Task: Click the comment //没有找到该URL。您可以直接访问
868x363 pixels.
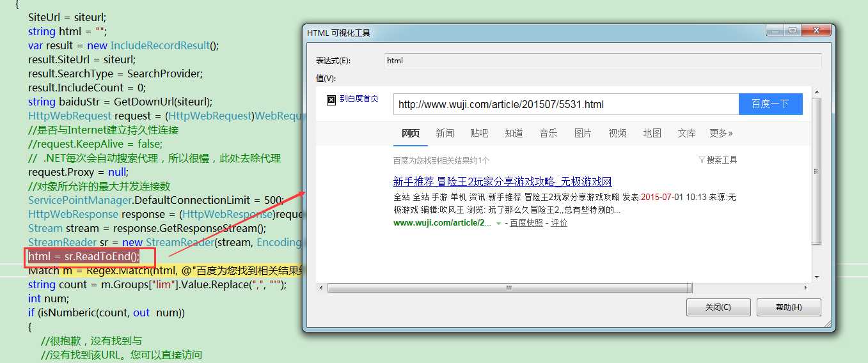Action: pos(122,355)
